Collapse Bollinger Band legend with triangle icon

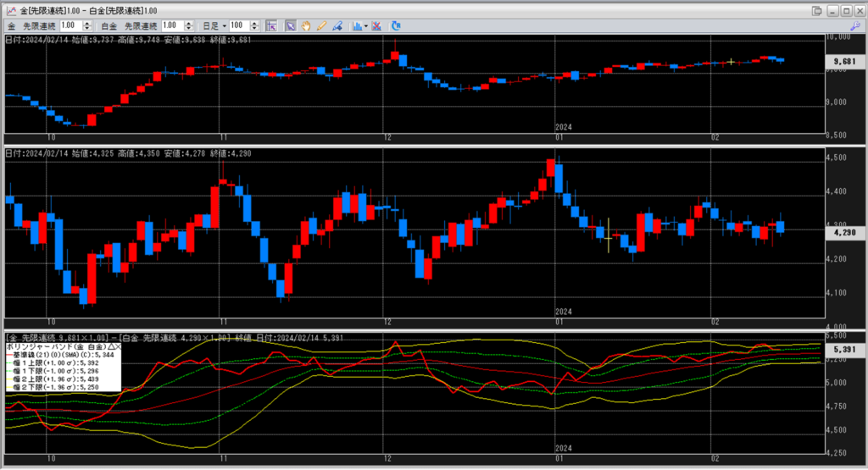[109, 347]
